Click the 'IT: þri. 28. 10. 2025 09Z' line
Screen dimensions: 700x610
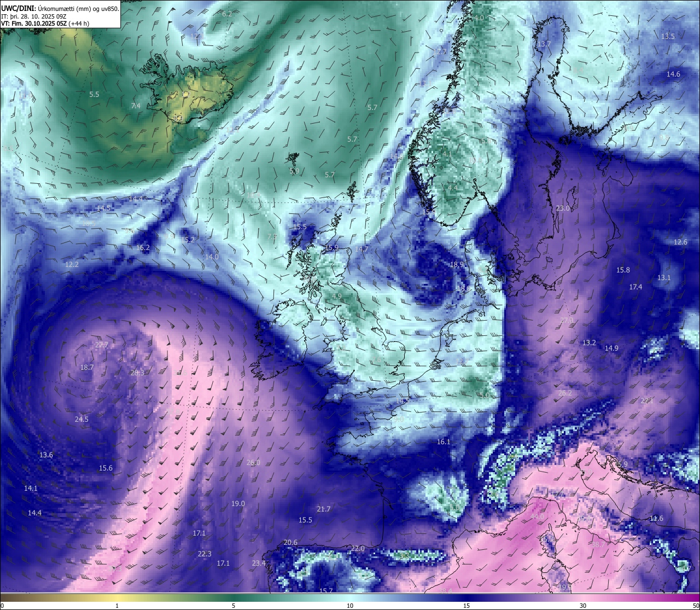tap(34, 16)
